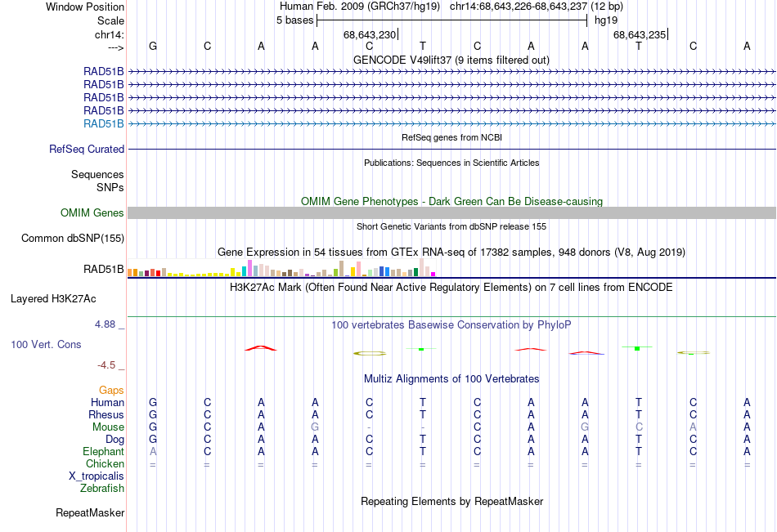This screenshot has height=532, width=777.
Task: Click the GTEx RAD51B tissue expression bar chart
Action: tap(281, 268)
